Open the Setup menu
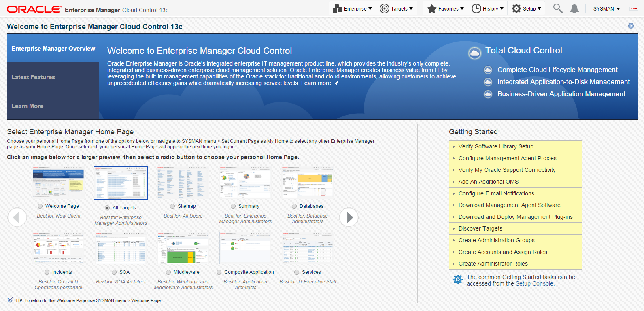Viewport: 644px width, 311px height. click(x=527, y=8)
